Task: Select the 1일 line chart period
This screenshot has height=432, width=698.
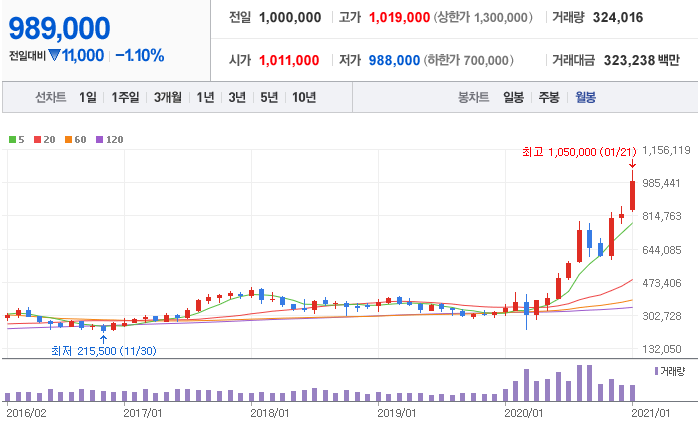Action: tap(88, 97)
